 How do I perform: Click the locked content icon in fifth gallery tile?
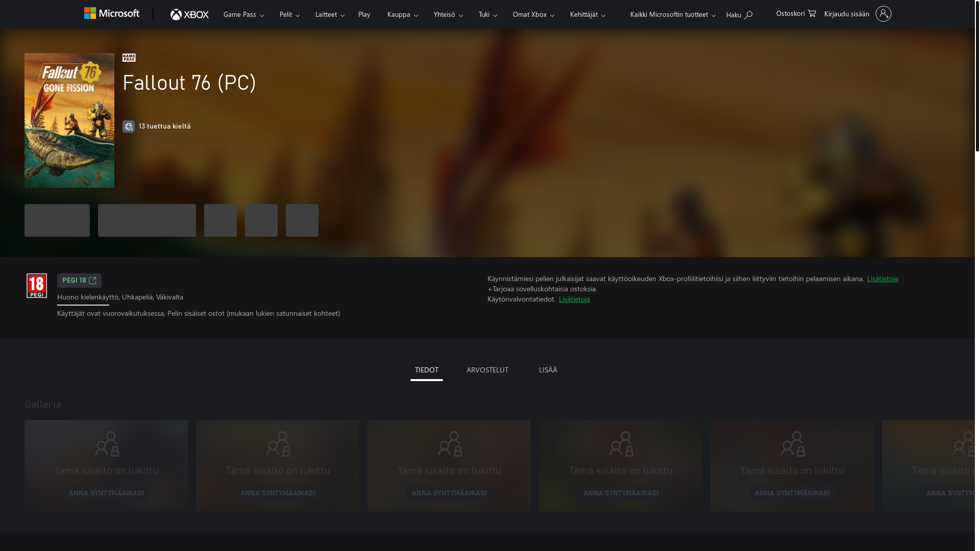click(793, 444)
